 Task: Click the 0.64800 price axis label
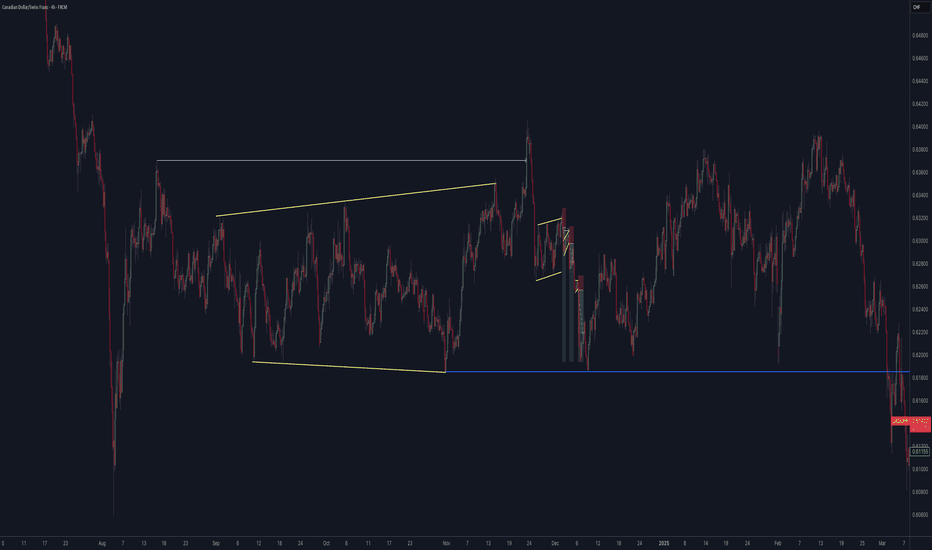click(x=920, y=36)
